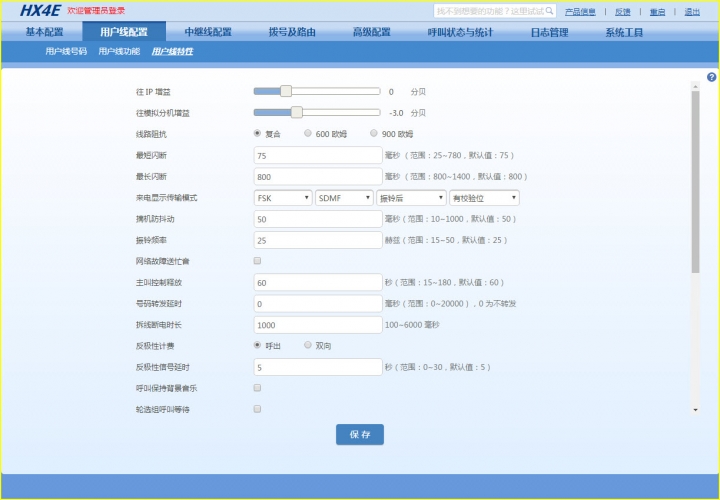Screen dimensions: 720x500
Task: Click the 反极性信号延时 input field
Action: (x=318, y=367)
